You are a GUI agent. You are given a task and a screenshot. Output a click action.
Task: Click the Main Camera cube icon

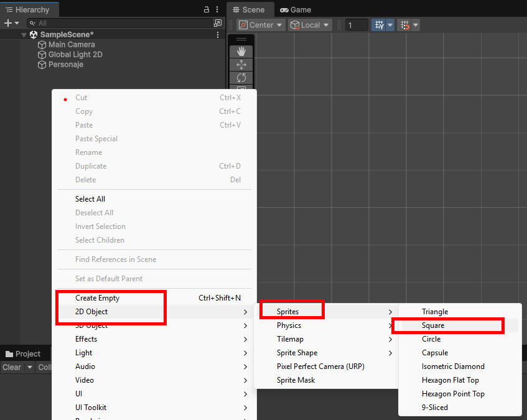[42, 45]
